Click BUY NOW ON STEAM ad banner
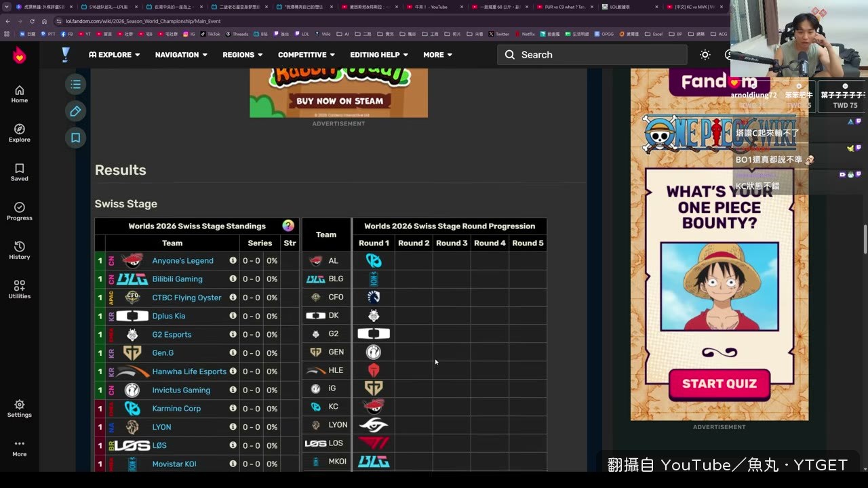The image size is (868, 488). [339, 101]
